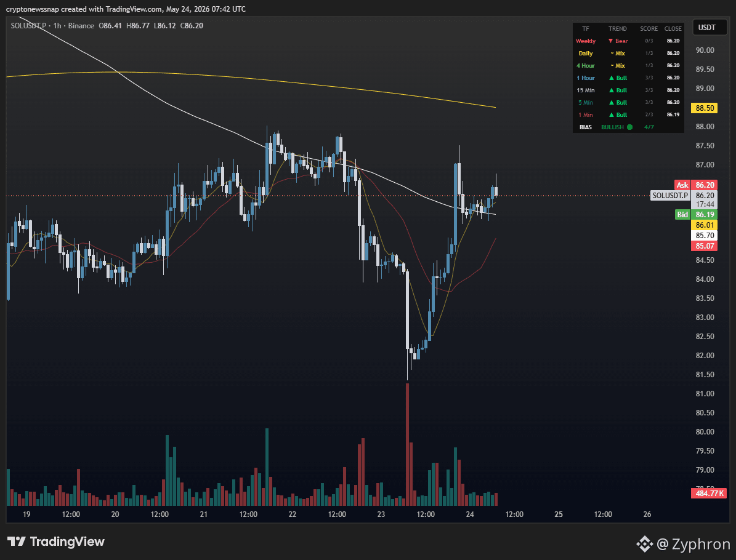This screenshot has width=736, height=560.
Task: Click date 26 on the time axis
Action: (x=647, y=514)
